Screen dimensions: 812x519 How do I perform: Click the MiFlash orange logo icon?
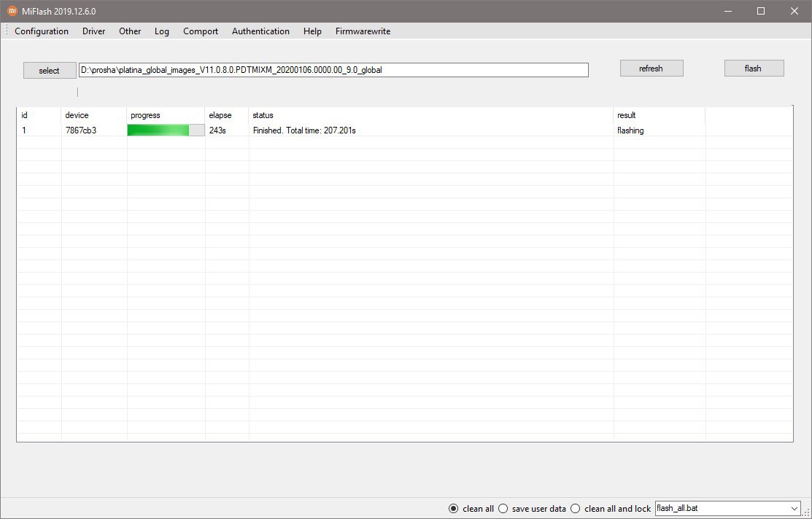pos(12,11)
